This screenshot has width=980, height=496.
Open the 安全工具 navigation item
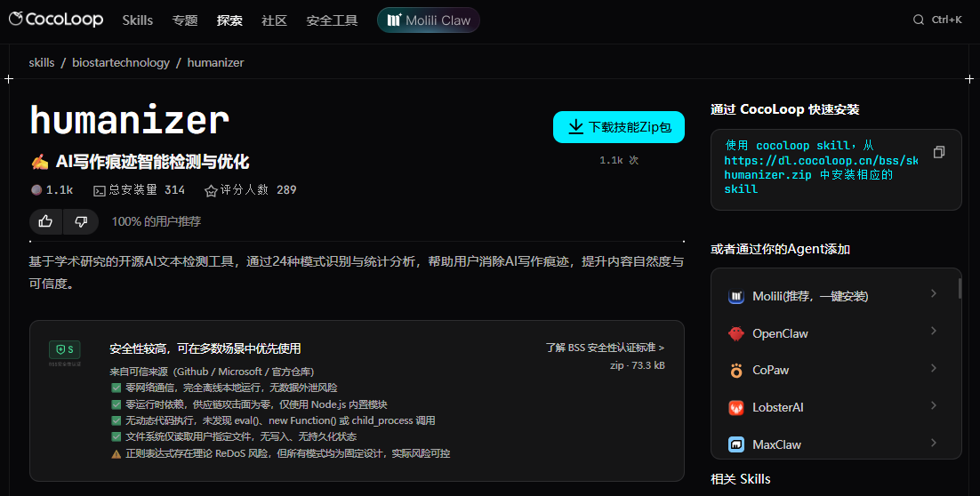tap(332, 20)
